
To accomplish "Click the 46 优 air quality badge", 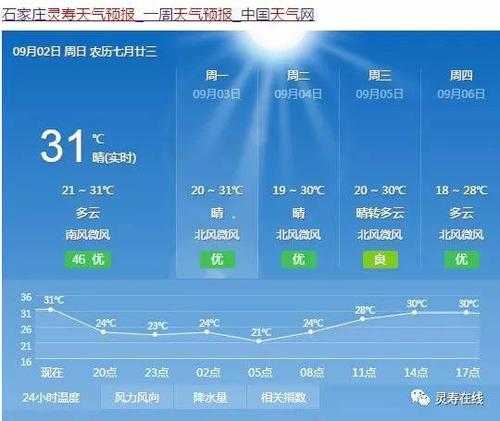I will click(x=88, y=259).
